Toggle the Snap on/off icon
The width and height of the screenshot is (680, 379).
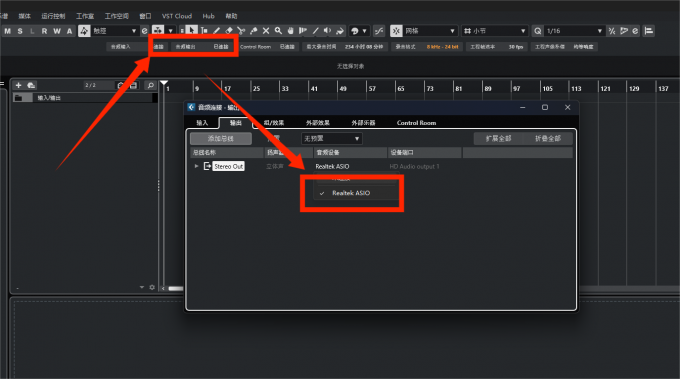click(396, 31)
